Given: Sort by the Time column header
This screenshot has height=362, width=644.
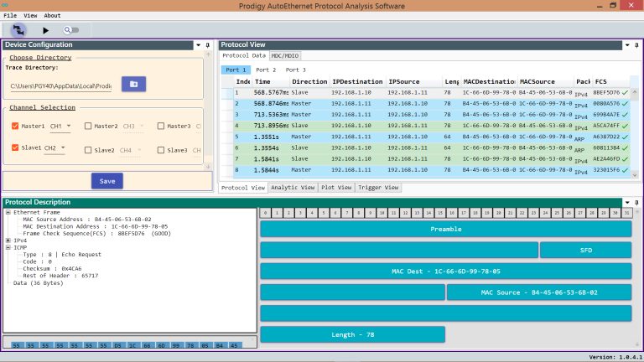Looking at the screenshot, I should point(271,81).
